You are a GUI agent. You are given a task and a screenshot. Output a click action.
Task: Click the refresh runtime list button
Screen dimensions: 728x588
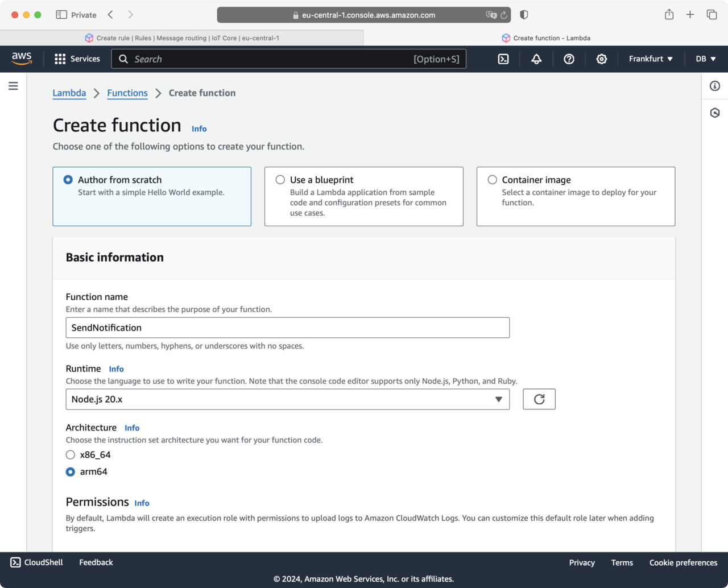click(x=539, y=399)
